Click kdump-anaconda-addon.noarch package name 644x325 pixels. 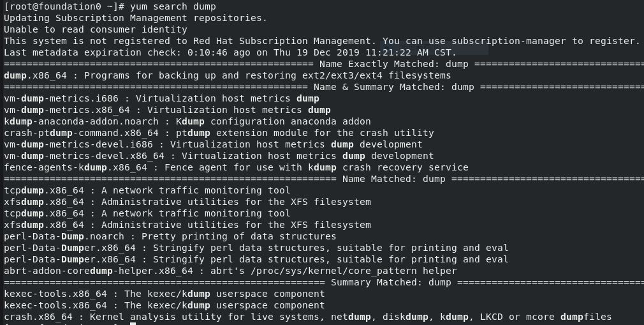[81, 122]
